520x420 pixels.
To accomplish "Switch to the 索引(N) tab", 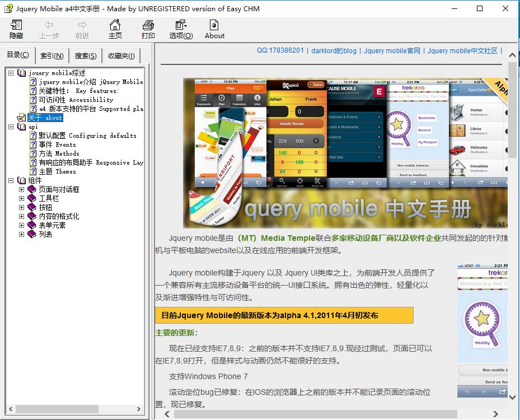I will tap(51, 56).
